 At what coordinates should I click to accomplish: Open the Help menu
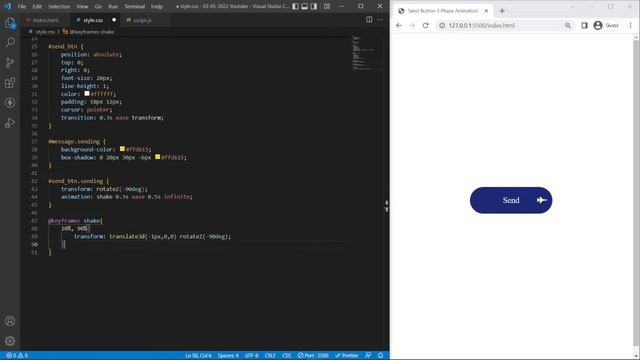[157, 7]
